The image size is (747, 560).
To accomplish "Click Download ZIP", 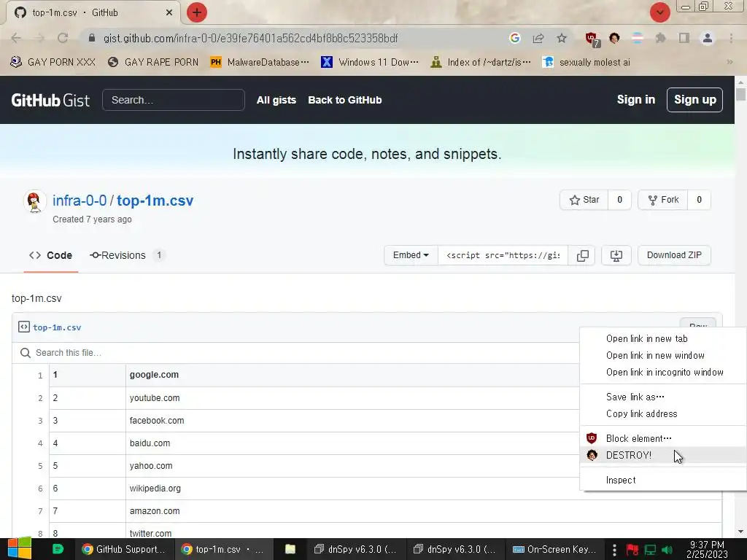I will tap(674, 255).
